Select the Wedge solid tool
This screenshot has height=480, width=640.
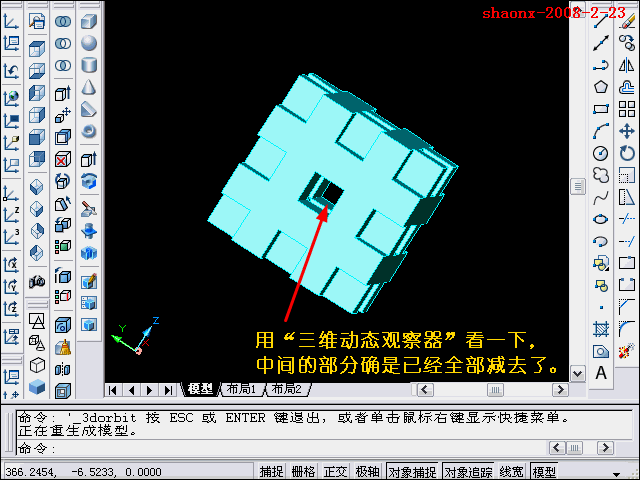tap(89, 109)
